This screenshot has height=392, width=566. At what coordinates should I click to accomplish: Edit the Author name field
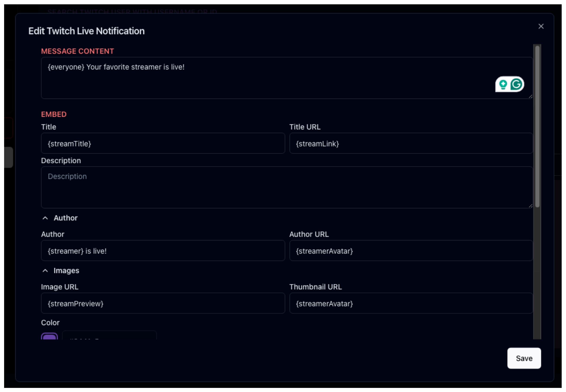[x=163, y=251]
